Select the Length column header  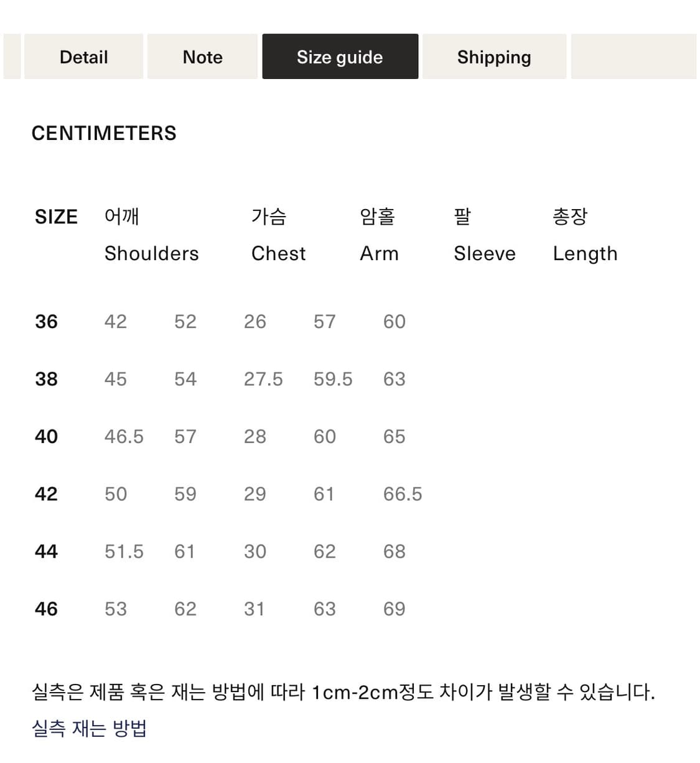(x=585, y=253)
